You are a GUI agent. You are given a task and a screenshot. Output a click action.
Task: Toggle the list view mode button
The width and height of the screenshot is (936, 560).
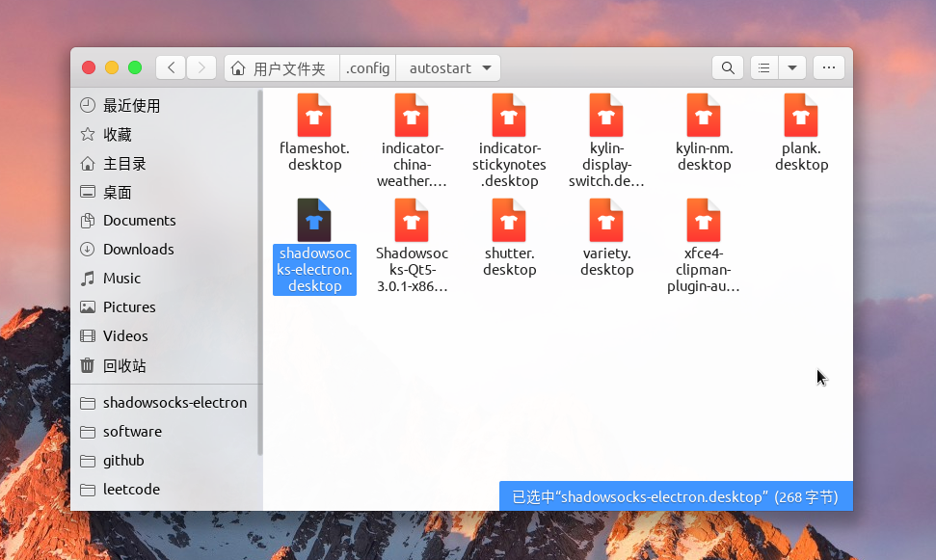tap(763, 67)
